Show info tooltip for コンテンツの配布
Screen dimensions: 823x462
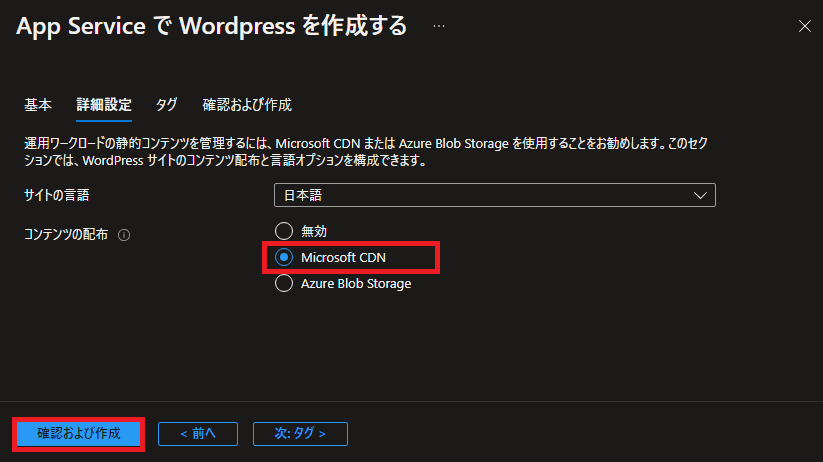point(124,235)
